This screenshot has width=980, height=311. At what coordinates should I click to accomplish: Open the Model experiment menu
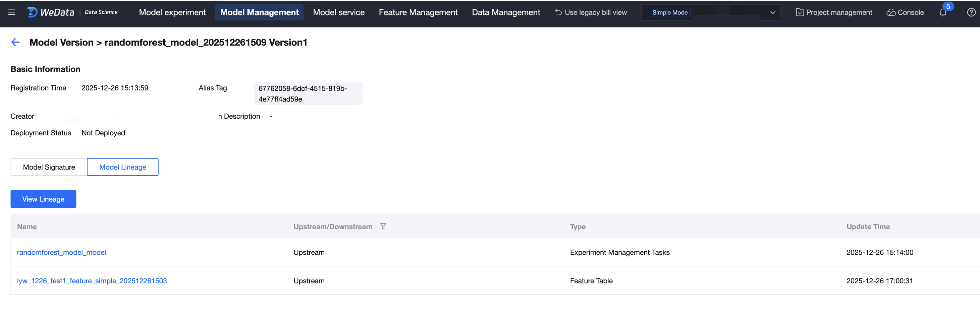172,12
